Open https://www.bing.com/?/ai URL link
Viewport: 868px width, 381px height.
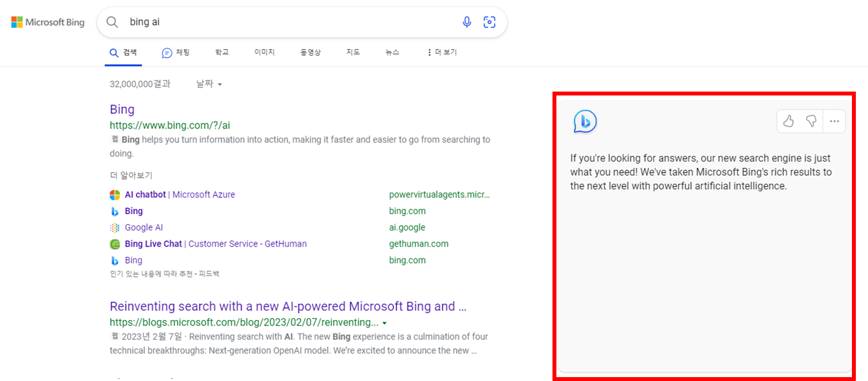[170, 125]
